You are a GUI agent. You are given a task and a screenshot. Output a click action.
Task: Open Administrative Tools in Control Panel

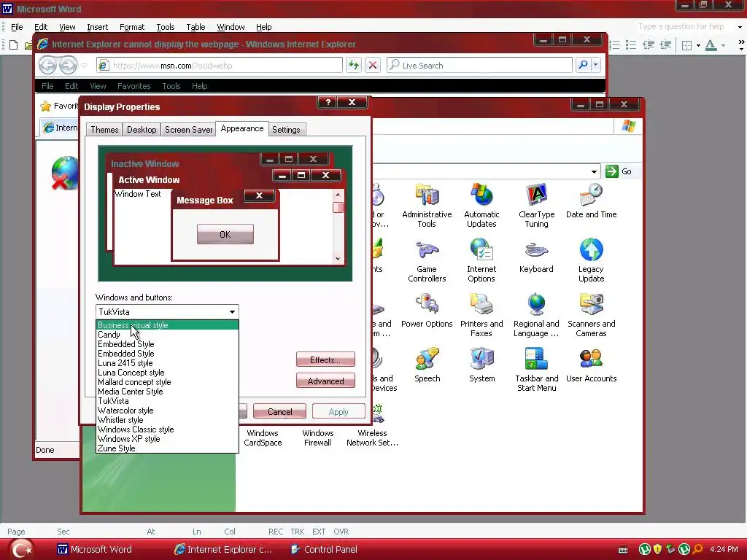427,206
